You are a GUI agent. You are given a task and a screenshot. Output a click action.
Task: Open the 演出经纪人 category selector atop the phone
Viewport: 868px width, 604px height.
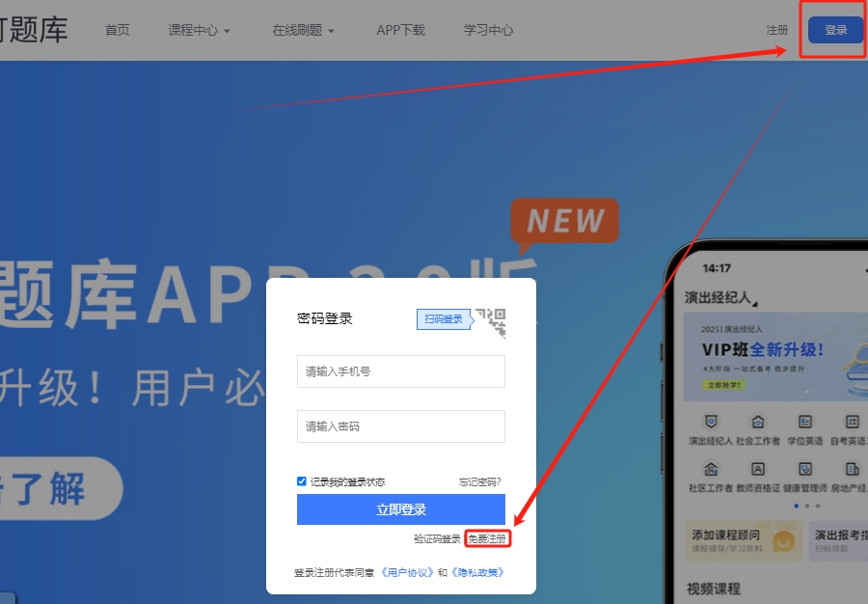(x=720, y=298)
